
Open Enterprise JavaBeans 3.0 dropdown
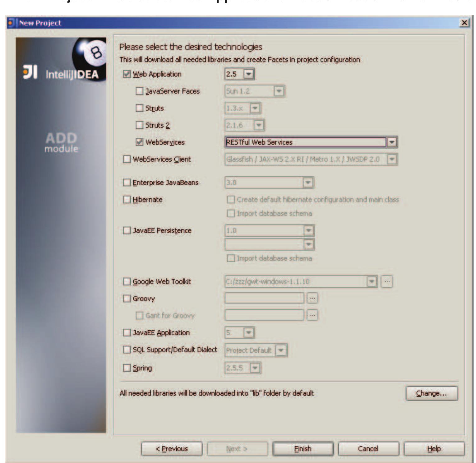coord(308,182)
